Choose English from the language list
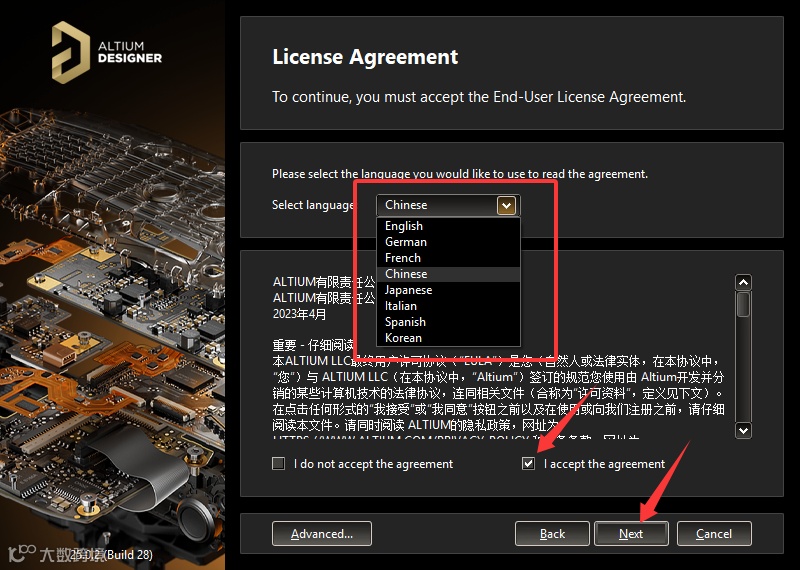The width and height of the screenshot is (800, 570). (448, 226)
